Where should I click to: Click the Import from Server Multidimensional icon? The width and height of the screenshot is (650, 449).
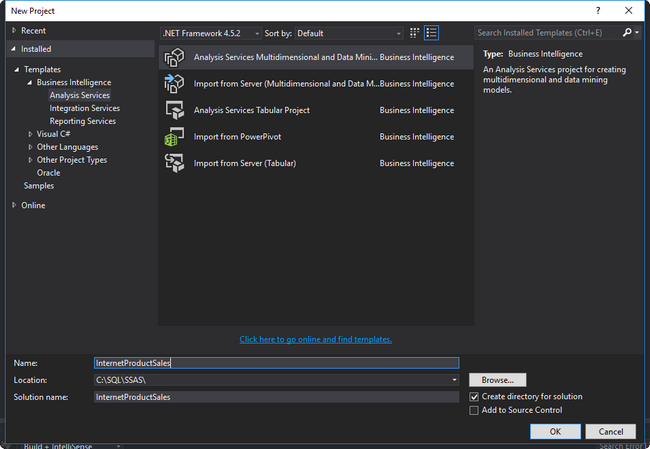174,84
